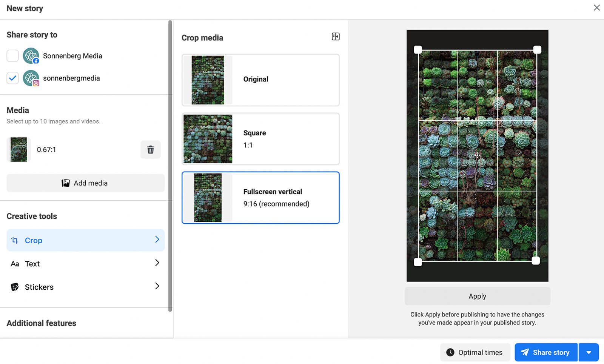Click the Aa text icon
Screen dimensions: 604x364
coord(15,264)
